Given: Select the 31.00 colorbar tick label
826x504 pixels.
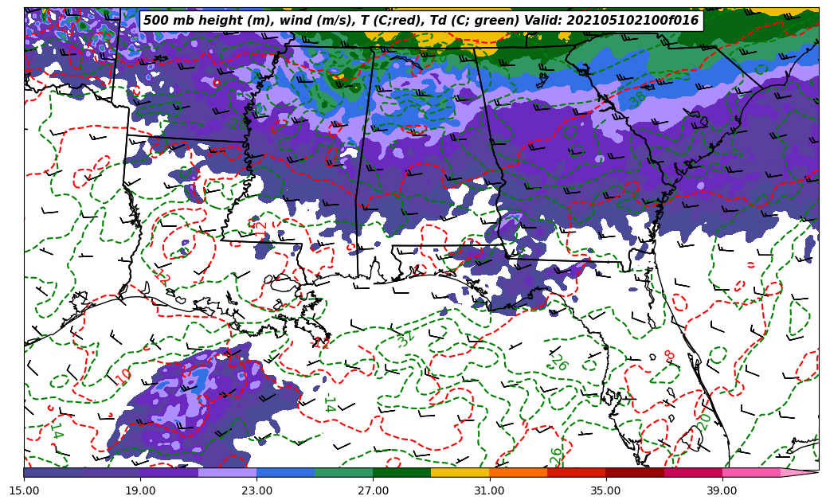Looking at the screenshot, I should (489, 490).
